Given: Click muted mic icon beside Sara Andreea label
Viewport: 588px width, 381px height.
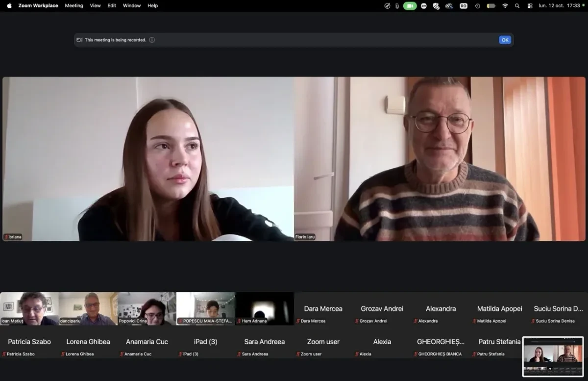Looking at the screenshot, I should click(x=239, y=354).
